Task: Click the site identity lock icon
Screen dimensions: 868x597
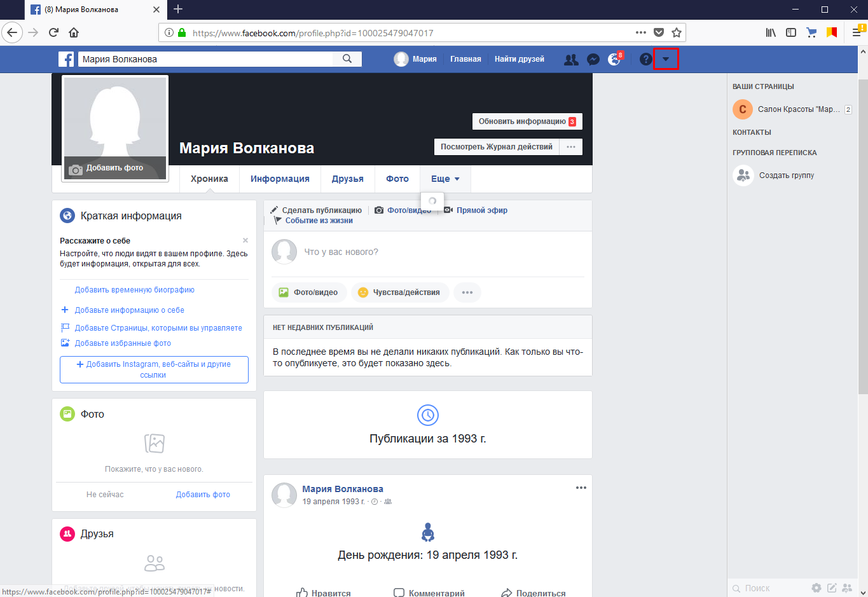Action: (x=182, y=32)
